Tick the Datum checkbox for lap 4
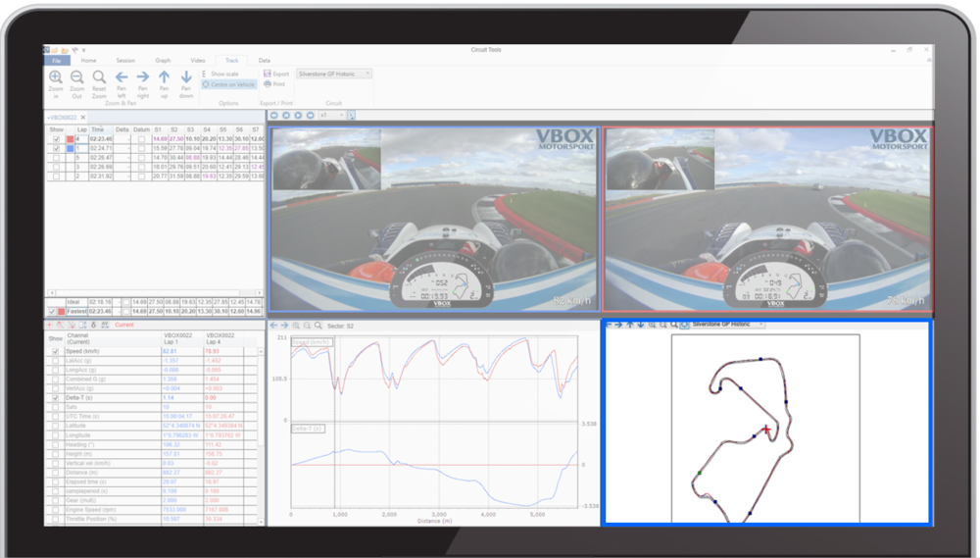Image resolution: width=980 pixels, height=558 pixels. tap(142, 139)
